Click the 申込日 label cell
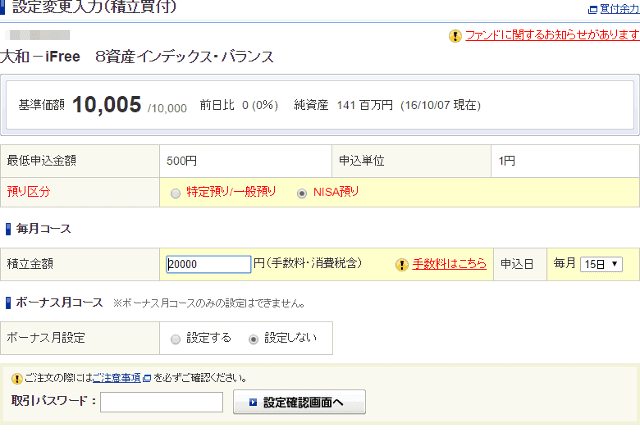 [520, 264]
